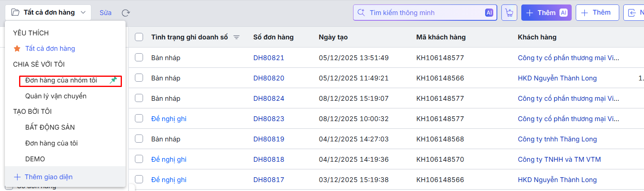
Task: Check the row checkbox for order DH80821
Action: point(139,58)
